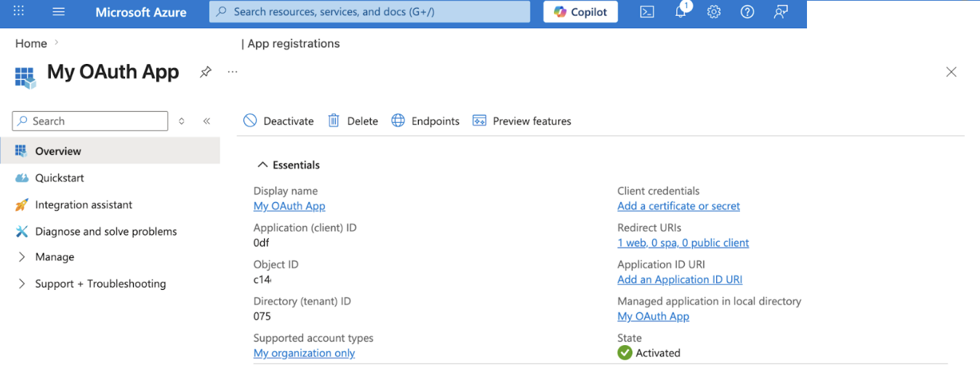Open the help question mark icon
The width and height of the screenshot is (980, 375).
click(747, 12)
